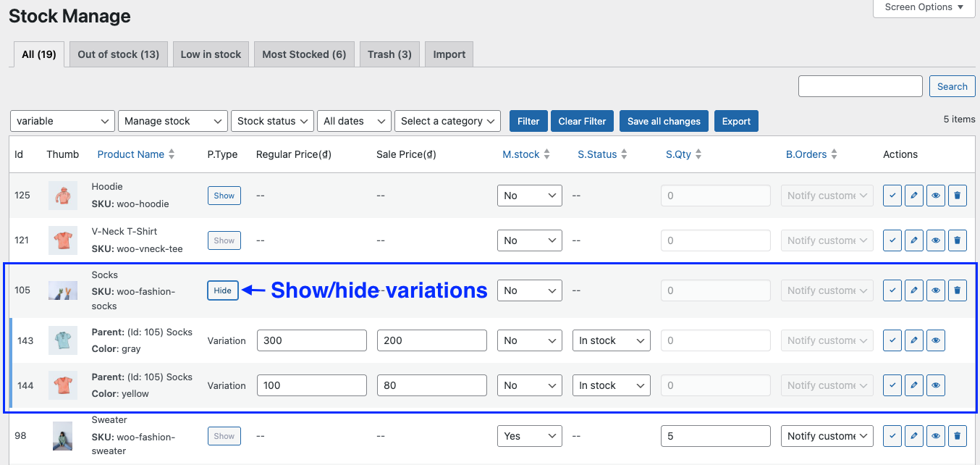Save the Sweater row checkmark icon
Image resolution: width=980 pixels, height=465 pixels.
[x=892, y=436]
